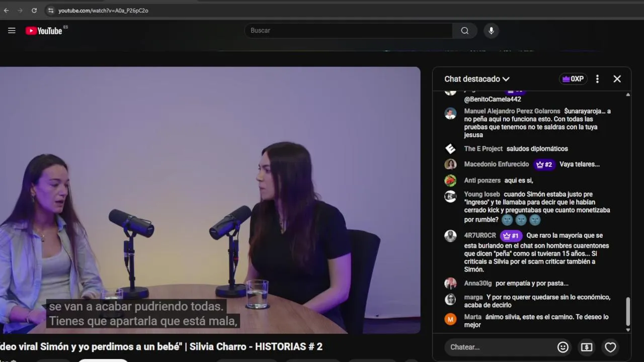Click The E Project channel avatar

click(x=450, y=149)
